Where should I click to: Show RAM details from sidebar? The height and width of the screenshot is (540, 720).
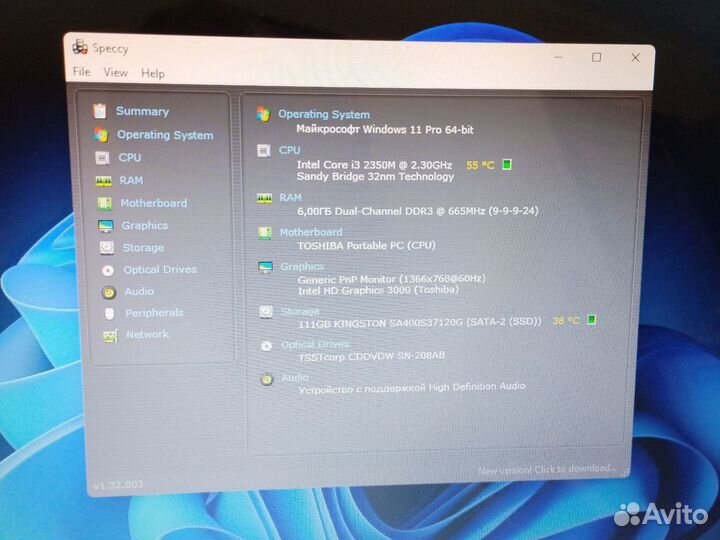131,180
